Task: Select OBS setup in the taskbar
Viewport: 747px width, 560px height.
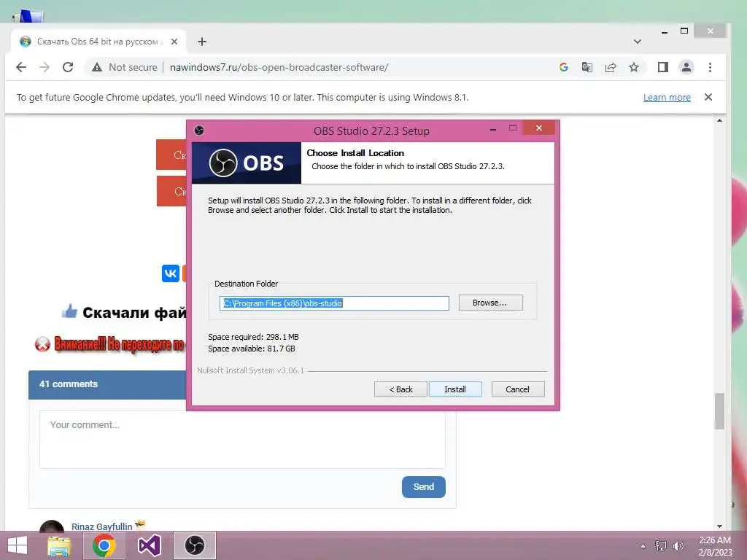Action: (x=194, y=545)
